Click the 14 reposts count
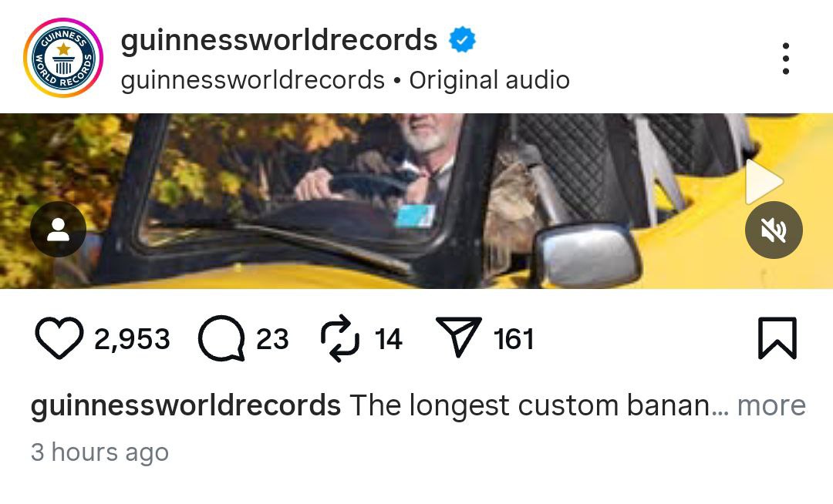The height and width of the screenshot is (504, 833). [388, 339]
